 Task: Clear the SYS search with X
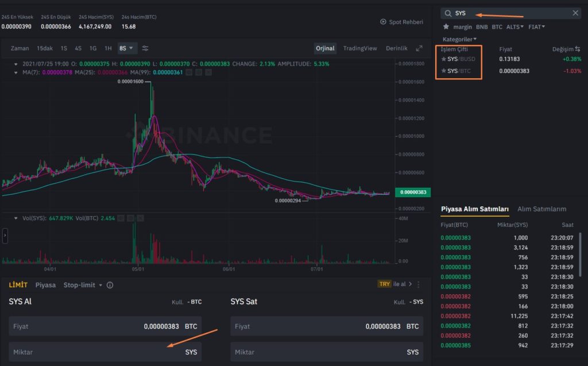575,13
